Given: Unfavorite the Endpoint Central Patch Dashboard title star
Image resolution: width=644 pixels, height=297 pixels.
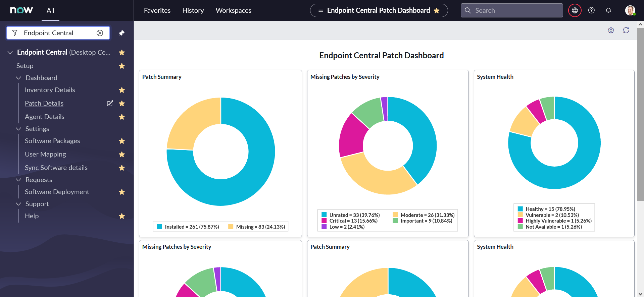Looking at the screenshot, I should (437, 11).
